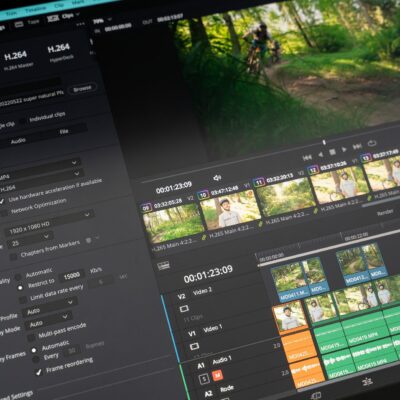Toggle Use hardware acceleration if available
The height and width of the screenshot is (400, 400).
[2, 201]
